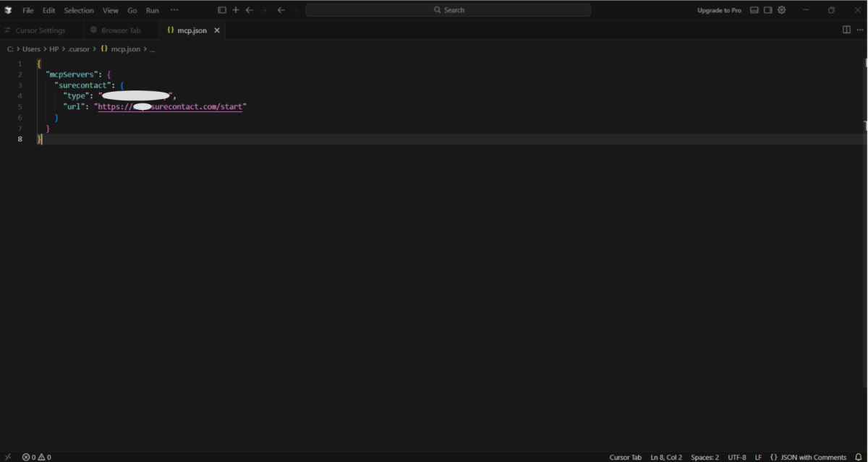The image size is (868, 462).
Task: Open the File menu
Action: click(27, 9)
